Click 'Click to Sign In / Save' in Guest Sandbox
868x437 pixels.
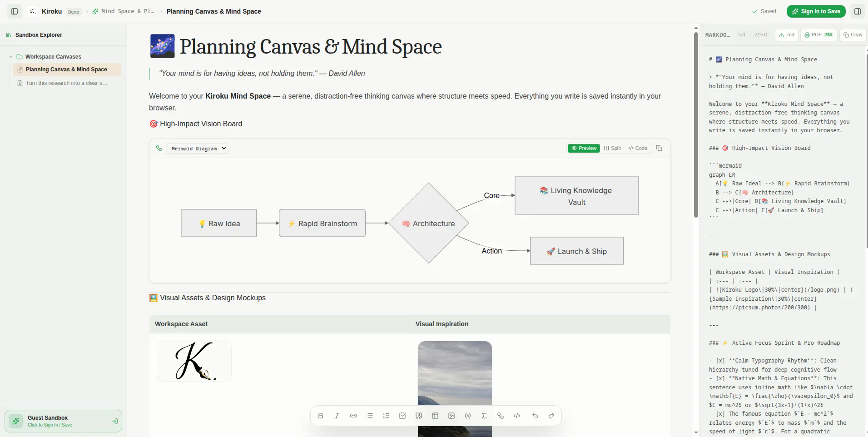(50, 425)
